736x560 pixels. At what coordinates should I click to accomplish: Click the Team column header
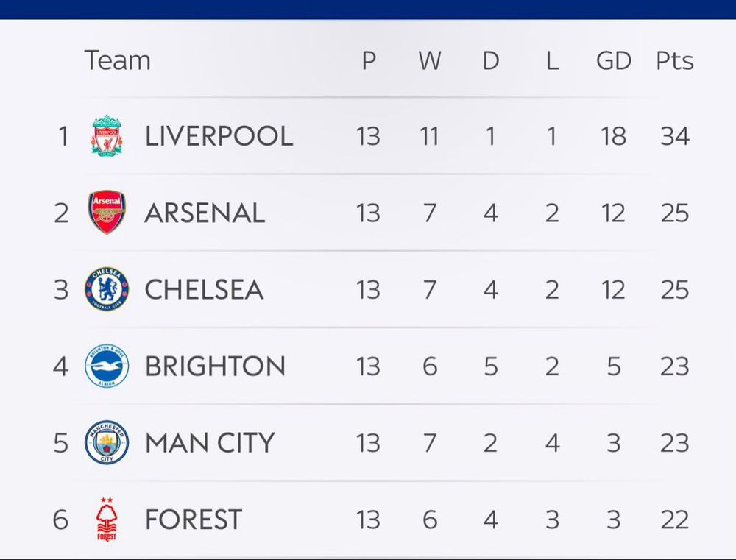click(117, 60)
